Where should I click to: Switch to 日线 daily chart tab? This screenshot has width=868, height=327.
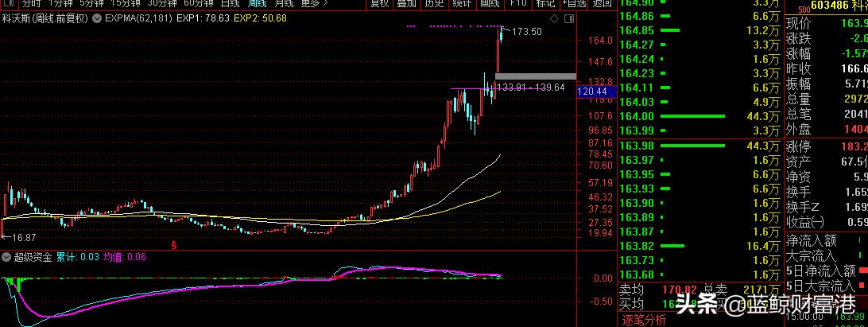coord(230,3)
